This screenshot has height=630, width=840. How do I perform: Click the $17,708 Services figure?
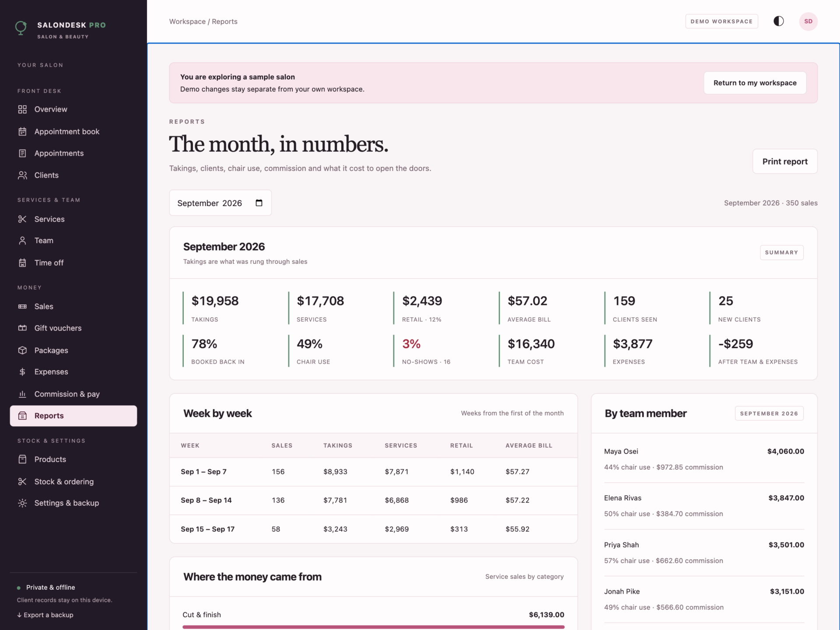(x=320, y=301)
